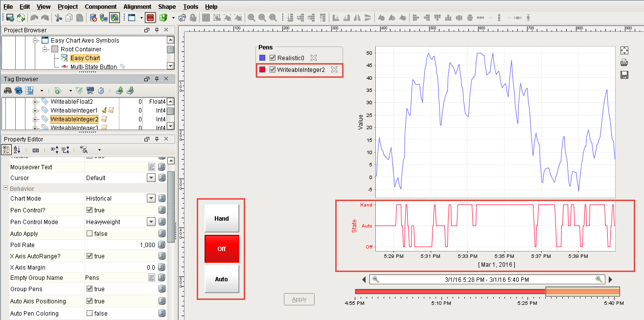Image resolution: width=644 pixels, height=320 pixels.
Task: Click the binoculars search icon in Tag Browser
Action: (x=8, y=91)
